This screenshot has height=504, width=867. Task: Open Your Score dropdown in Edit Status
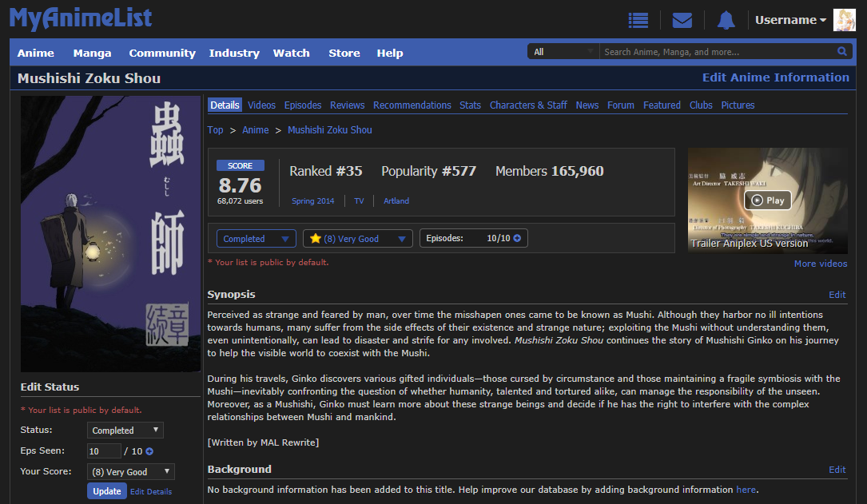coord(130,471)
